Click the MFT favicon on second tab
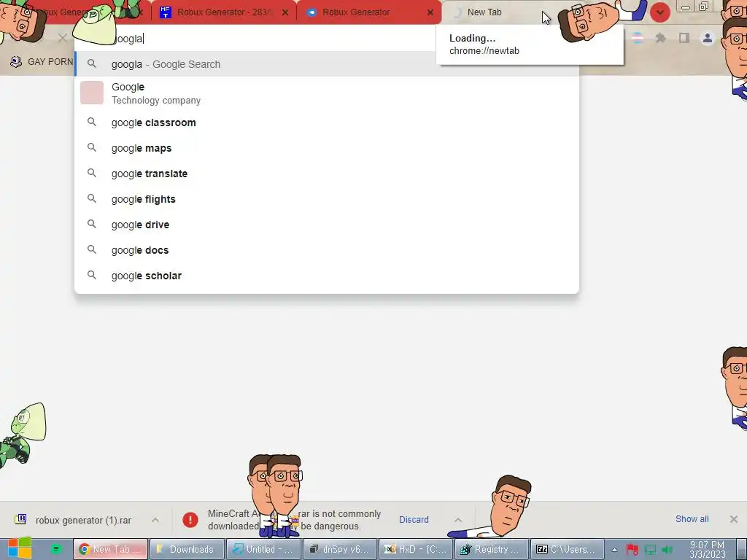The width and height of the screenshot is (747, 560). pos(166,12)
